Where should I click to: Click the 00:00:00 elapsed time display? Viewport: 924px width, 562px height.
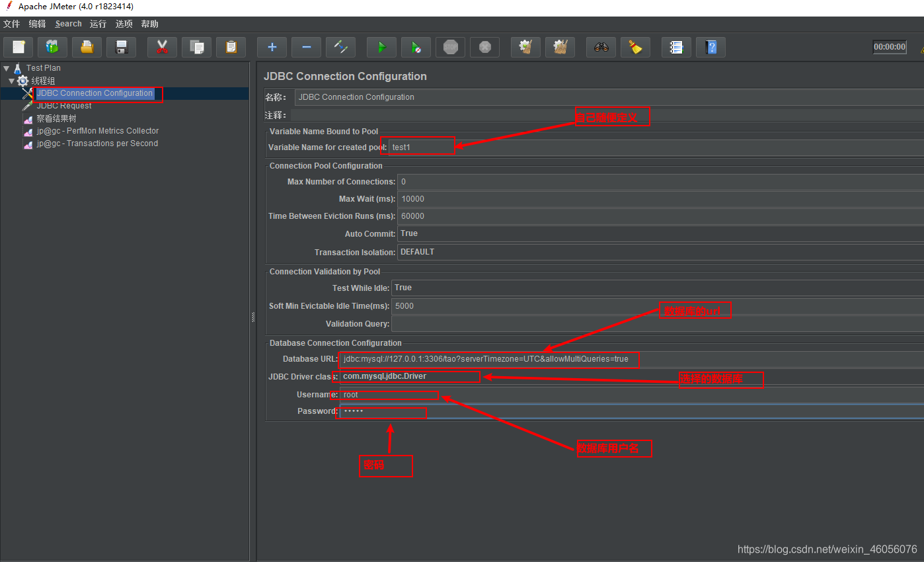click(x=890, y=47)
